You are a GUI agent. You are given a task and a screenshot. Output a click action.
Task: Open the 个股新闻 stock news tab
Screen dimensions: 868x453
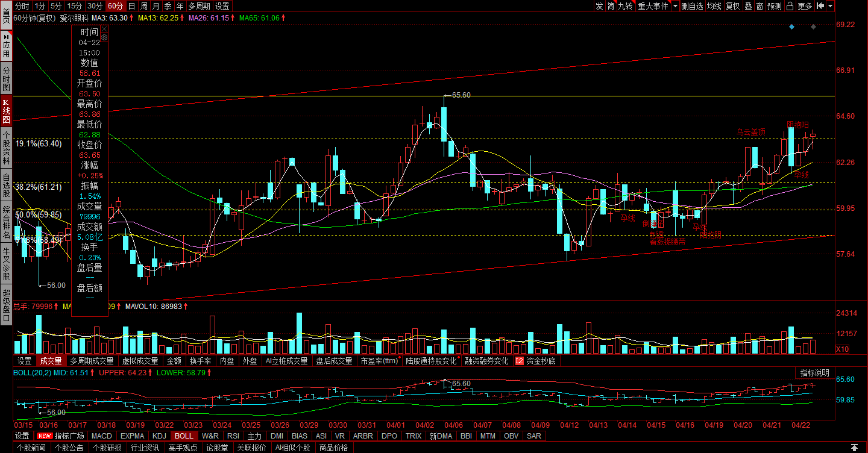(x=31, y=448)
